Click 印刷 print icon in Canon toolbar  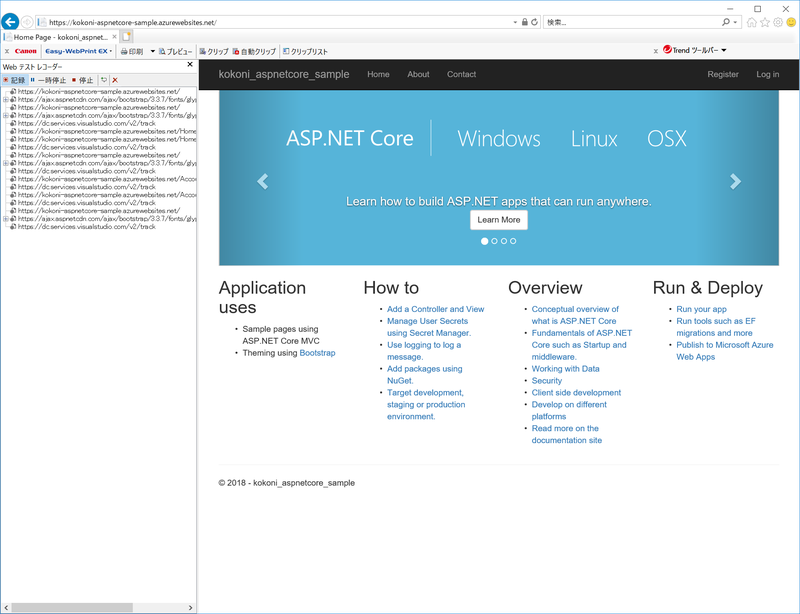point(132,52)
